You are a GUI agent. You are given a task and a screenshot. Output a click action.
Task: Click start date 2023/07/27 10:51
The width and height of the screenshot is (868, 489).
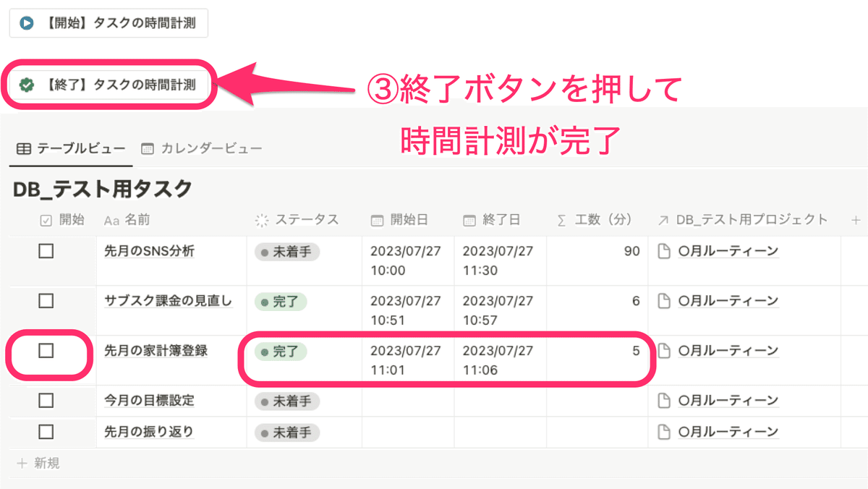click(x=405, y=310)
